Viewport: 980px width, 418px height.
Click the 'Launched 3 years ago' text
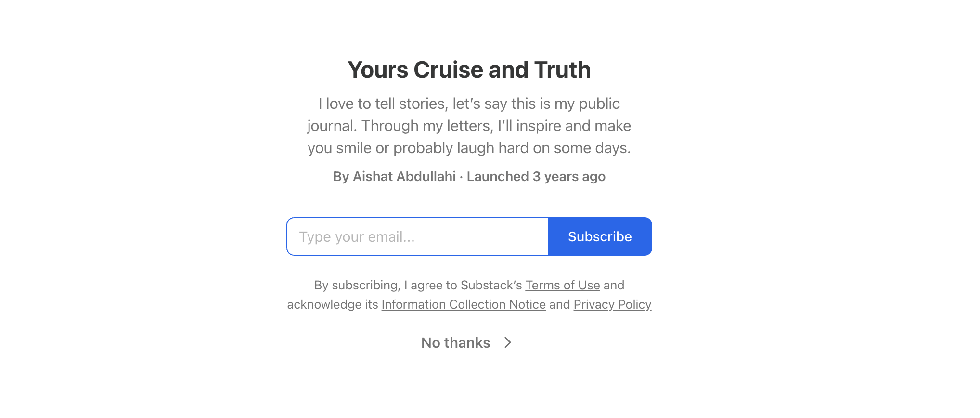[x=536, y=177]
